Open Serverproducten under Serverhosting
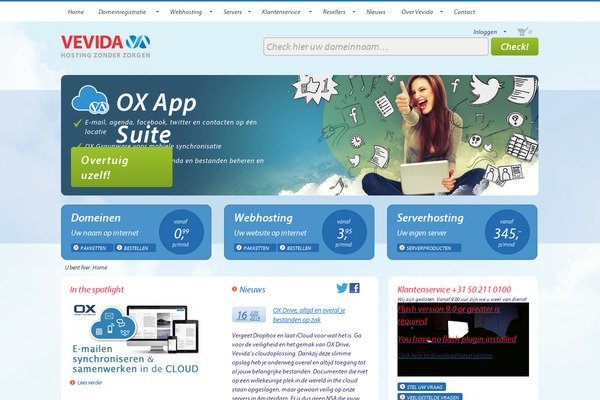Viewport: 600px width, 400px height. pos(429,248)
